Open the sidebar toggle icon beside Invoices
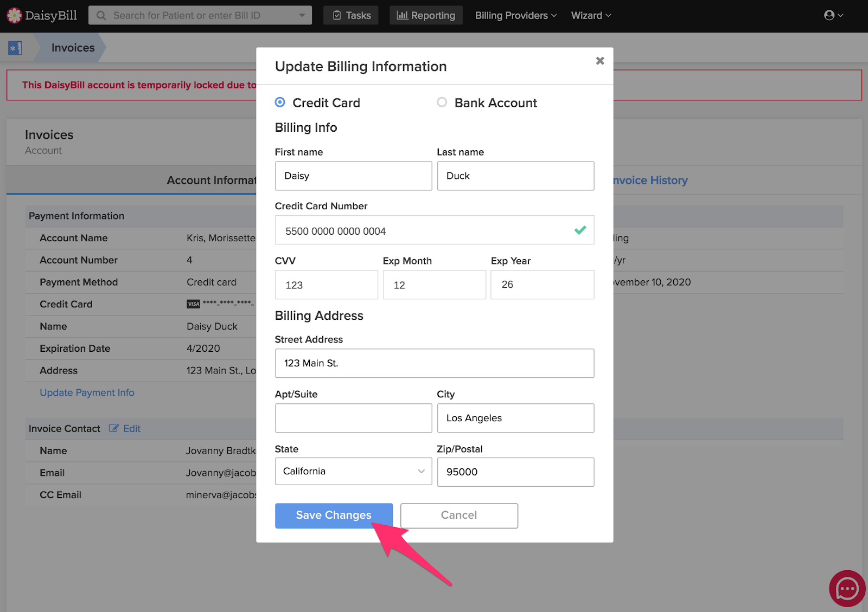Image resolution: width=868 pixels, height=612 pixels. click(x=15, y=48)
